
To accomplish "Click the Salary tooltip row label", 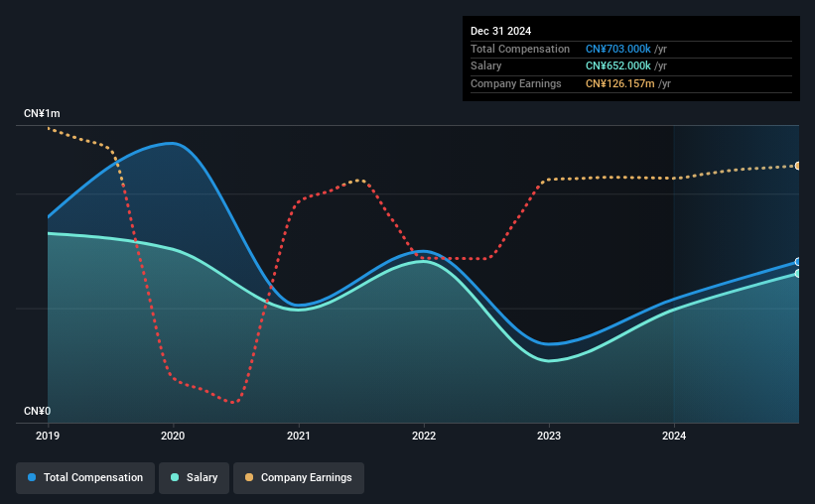I will (x=486, y=66).
